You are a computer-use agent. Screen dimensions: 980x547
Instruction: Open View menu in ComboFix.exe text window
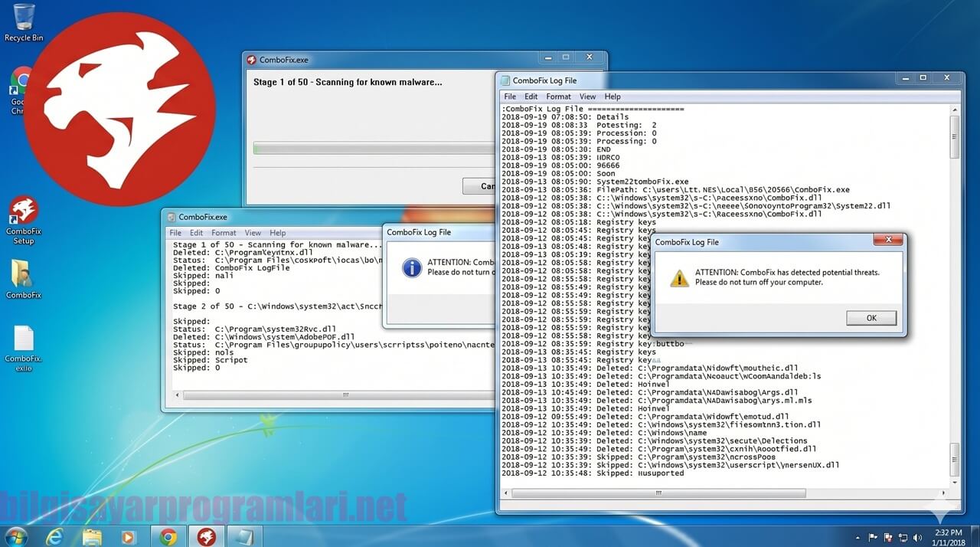(x=253, y=233)
